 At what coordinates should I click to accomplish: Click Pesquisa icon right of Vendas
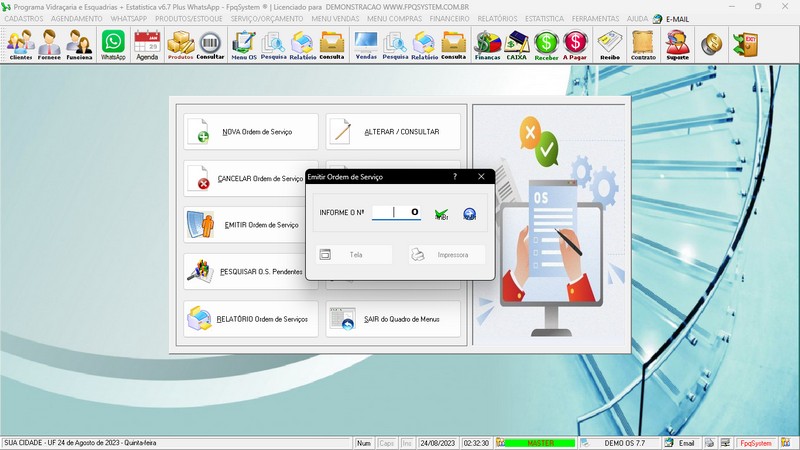click(x=395, y=45)
